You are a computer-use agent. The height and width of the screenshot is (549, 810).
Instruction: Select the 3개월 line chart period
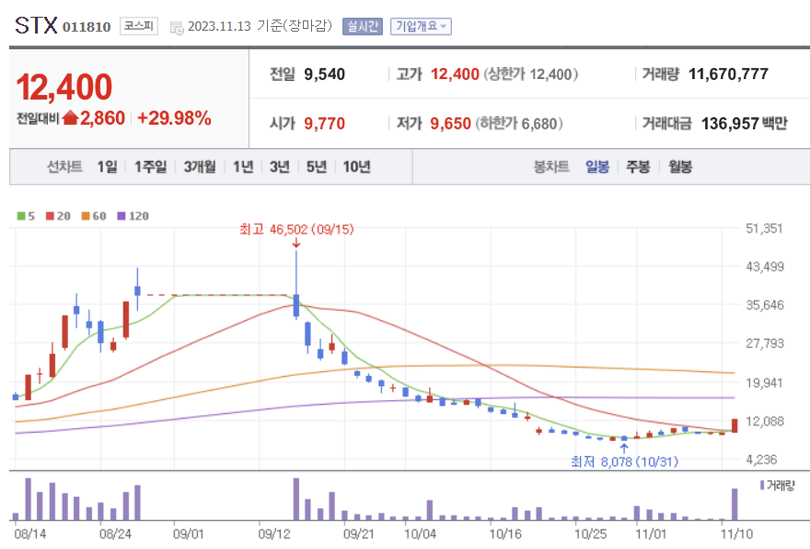(200, 167)
